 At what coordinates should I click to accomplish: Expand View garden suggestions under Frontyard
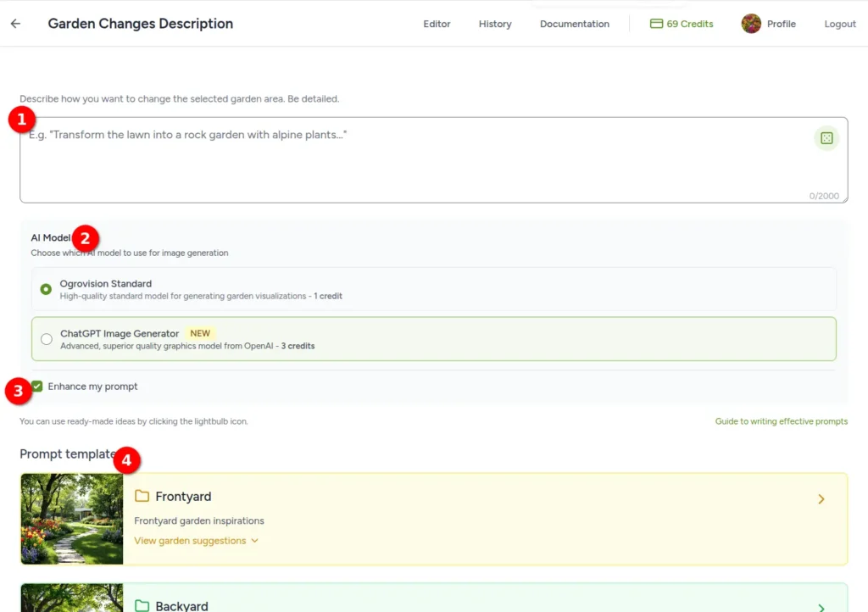pyautogui.click(x=196, y=541)
